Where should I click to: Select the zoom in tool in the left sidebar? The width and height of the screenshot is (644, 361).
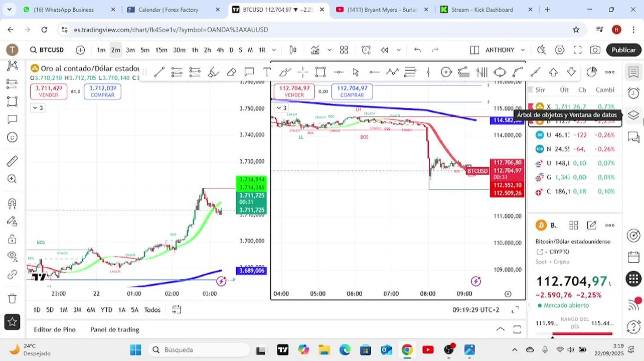(x=13, y=179)
